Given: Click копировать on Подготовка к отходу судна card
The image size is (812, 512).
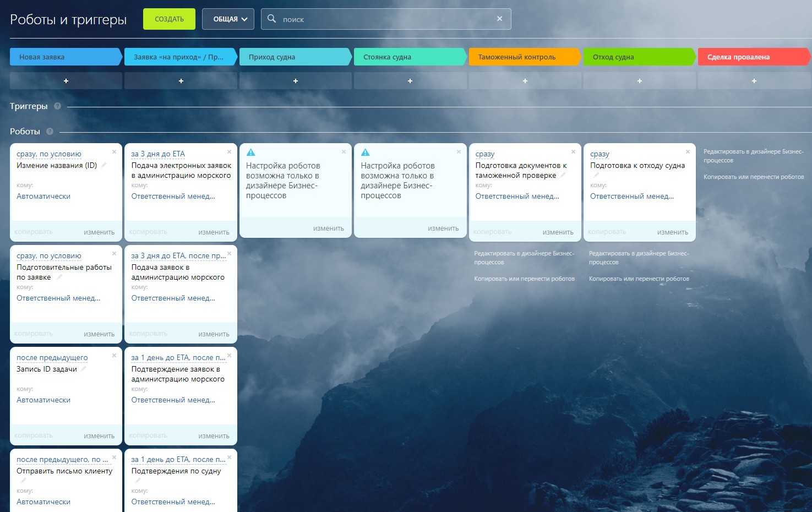Looking at the screenshot, I should pyautogui.click(x=607, y=232).
